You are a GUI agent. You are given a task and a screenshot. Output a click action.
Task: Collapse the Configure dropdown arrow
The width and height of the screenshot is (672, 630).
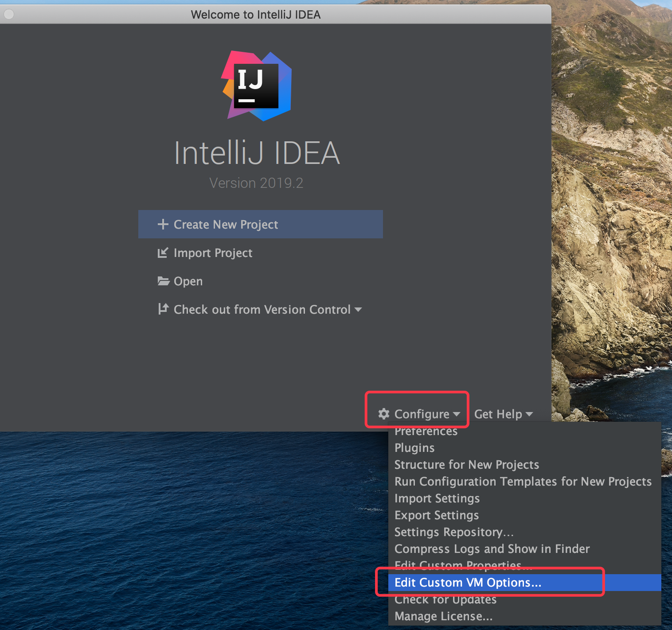[x=457, y=414]
